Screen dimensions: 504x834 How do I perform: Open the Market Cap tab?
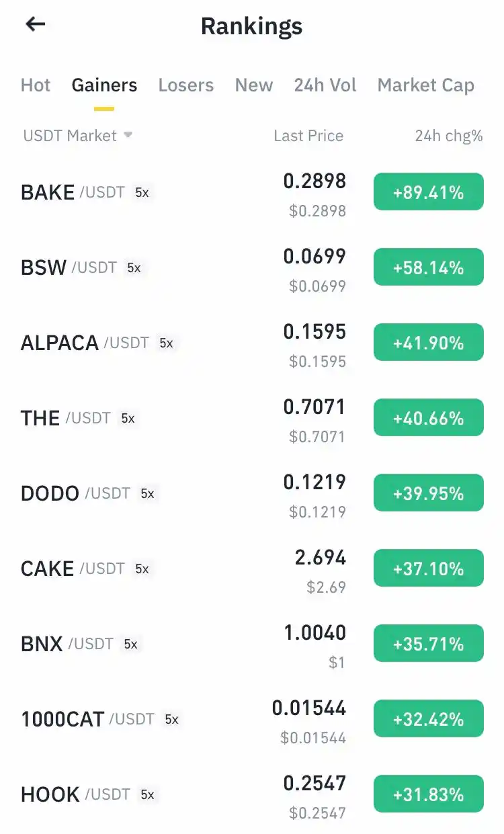click(425, 85)
